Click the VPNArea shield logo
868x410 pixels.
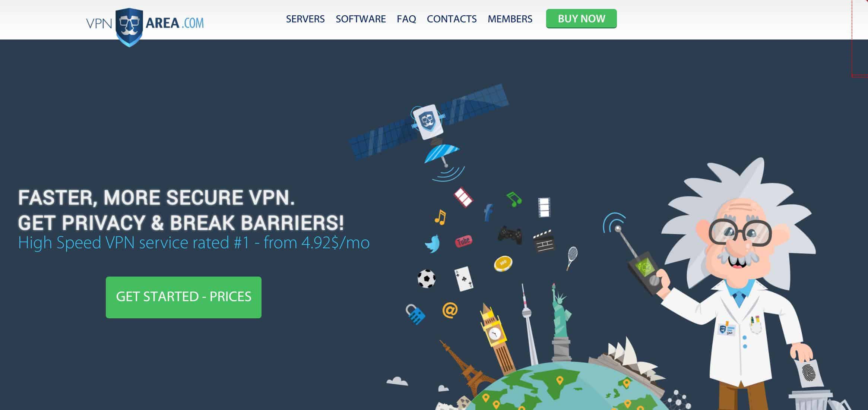coord(129,27)
